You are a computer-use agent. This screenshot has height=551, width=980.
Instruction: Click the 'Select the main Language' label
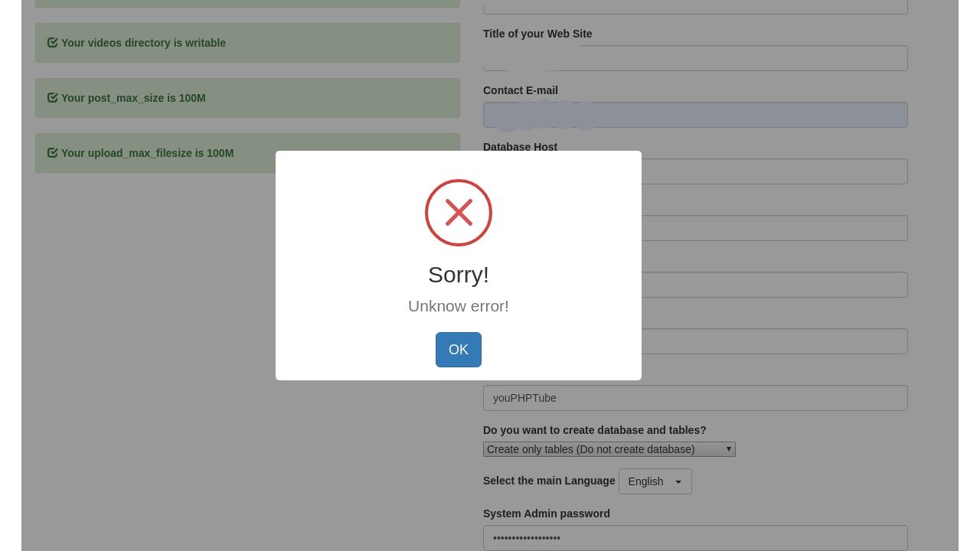549,481
